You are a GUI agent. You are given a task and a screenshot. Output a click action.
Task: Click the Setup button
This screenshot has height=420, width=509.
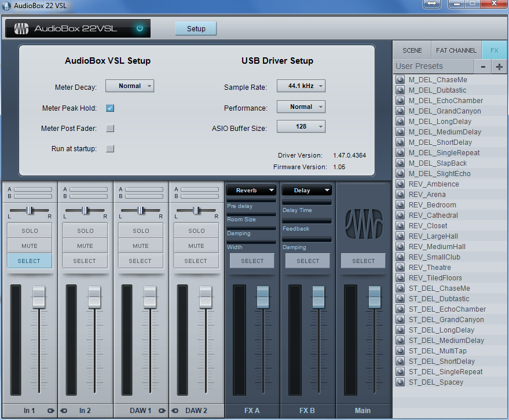pyautogui.click(x=196, y=28)
